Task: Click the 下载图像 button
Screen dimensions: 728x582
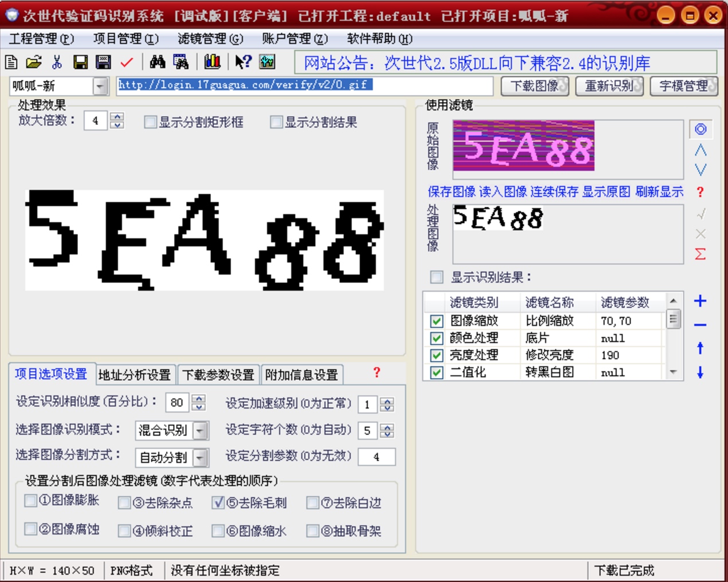Action: (535, 86)
